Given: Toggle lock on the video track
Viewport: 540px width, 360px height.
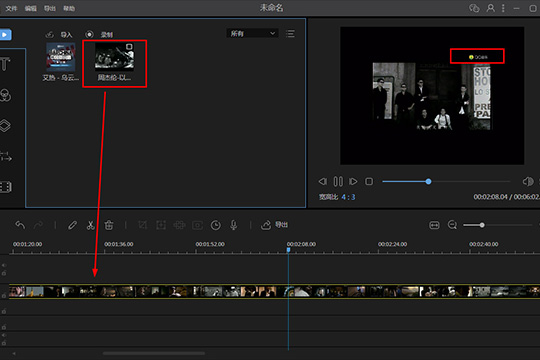Looking at the screenshot, I should point(4,296).
